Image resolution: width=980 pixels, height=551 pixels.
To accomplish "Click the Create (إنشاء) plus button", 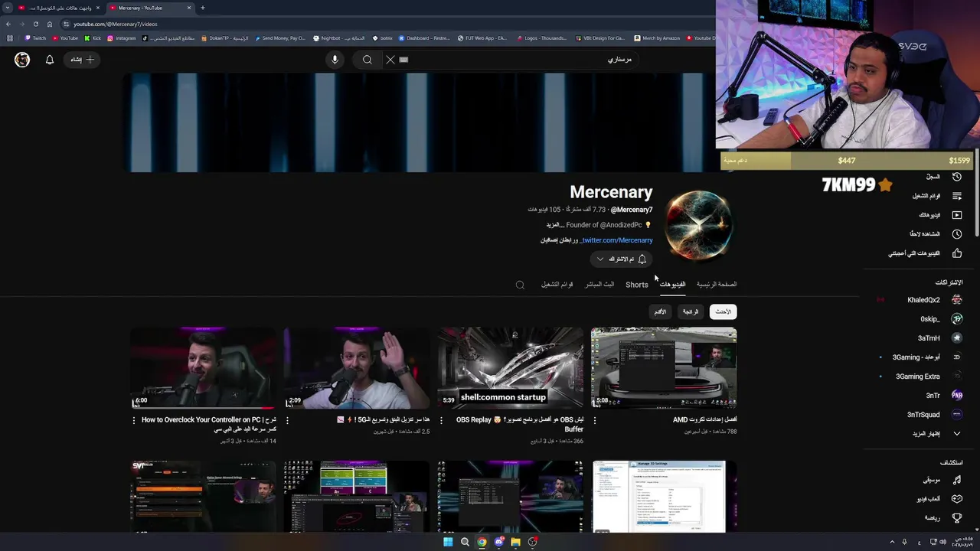I will click(x=82, y=60).
